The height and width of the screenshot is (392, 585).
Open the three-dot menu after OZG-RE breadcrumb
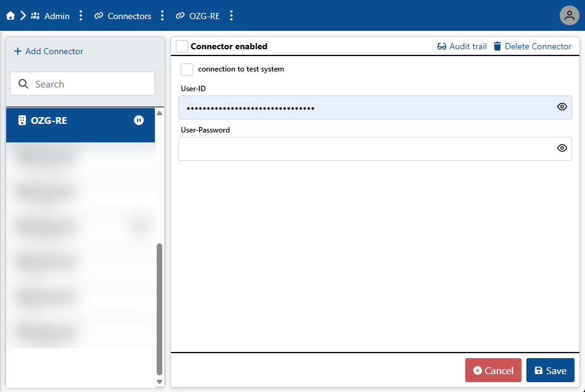pyautogui.click(x=231, y=16)
